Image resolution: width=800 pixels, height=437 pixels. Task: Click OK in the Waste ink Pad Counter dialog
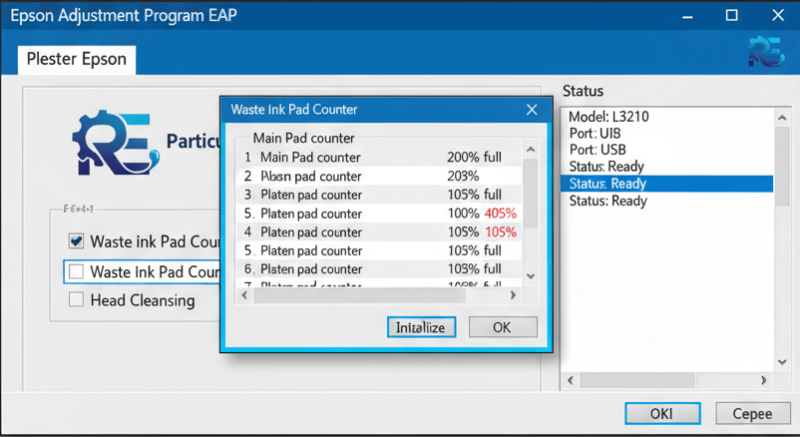pos(503,327)
